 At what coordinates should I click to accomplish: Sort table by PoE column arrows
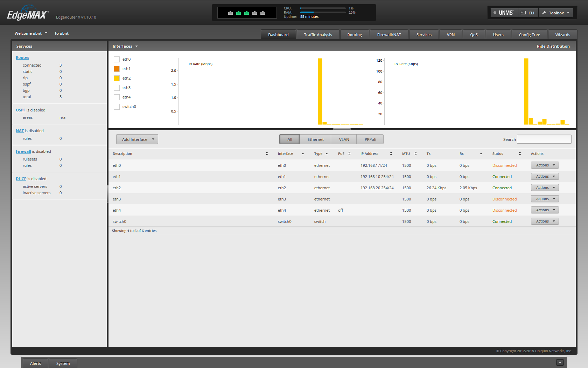[349, 154]
